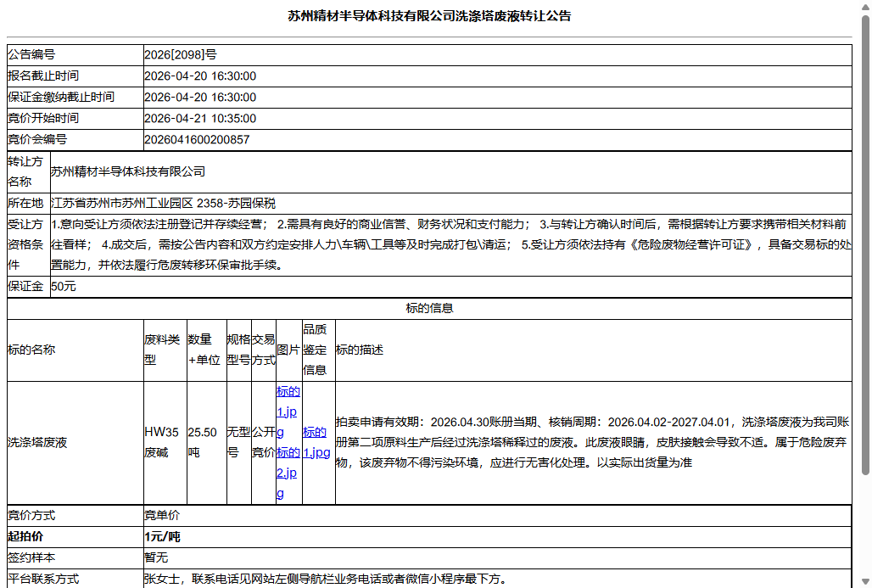Click the 标的信息 section header
Image resolution: width=872 pixels, height=588 pixels.
click(429, 308)
